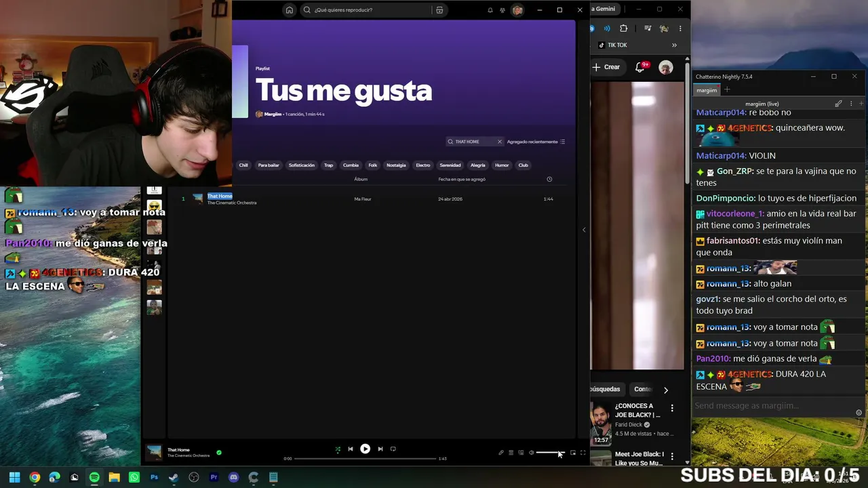Image resolution: width=868 pixels, height=488 pixels.
Task: Open the now playing album cover thumbnail
Action: (x=155, y=452)
